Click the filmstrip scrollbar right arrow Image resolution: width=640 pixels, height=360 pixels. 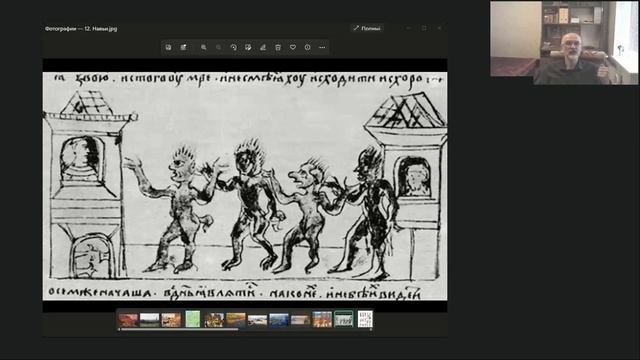tap(371, 329)
